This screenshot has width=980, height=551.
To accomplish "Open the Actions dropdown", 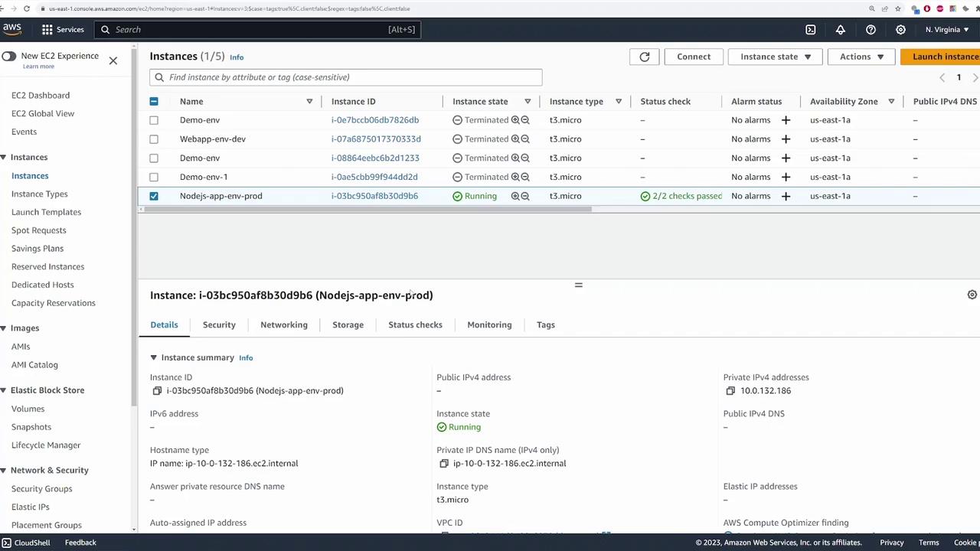I will [861, 57].
